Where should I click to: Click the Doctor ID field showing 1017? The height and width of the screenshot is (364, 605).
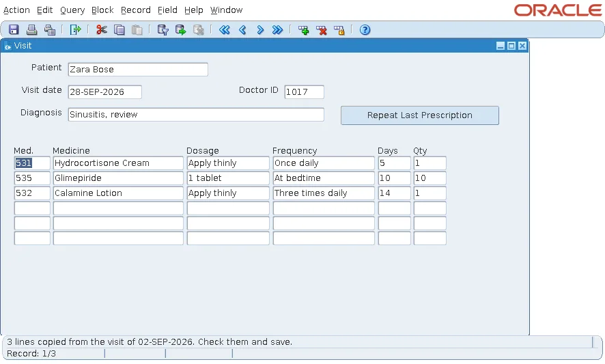pos(304,92)
